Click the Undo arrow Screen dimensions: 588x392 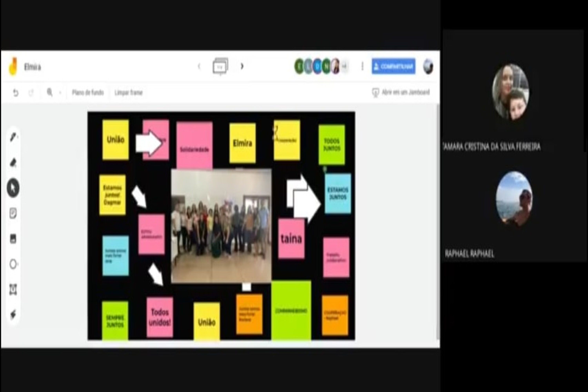pos(15,93)
